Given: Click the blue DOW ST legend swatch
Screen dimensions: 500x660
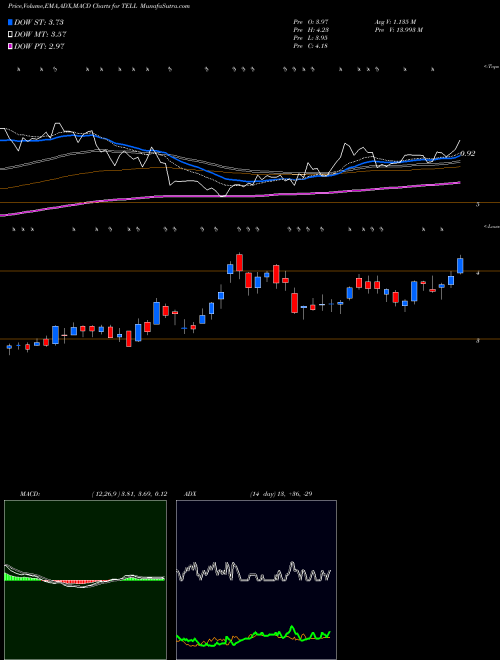Looking at the screenshot, I should click(10, 22).
